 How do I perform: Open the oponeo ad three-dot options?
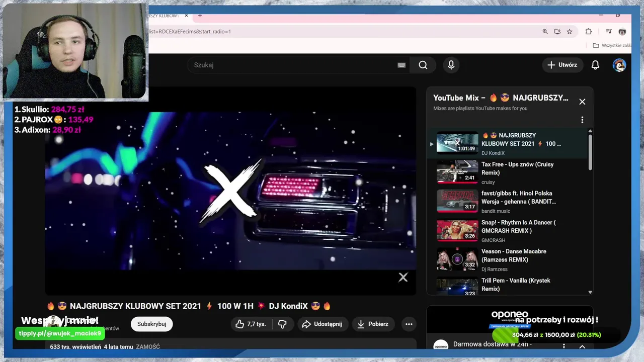(x=564, y=346)
